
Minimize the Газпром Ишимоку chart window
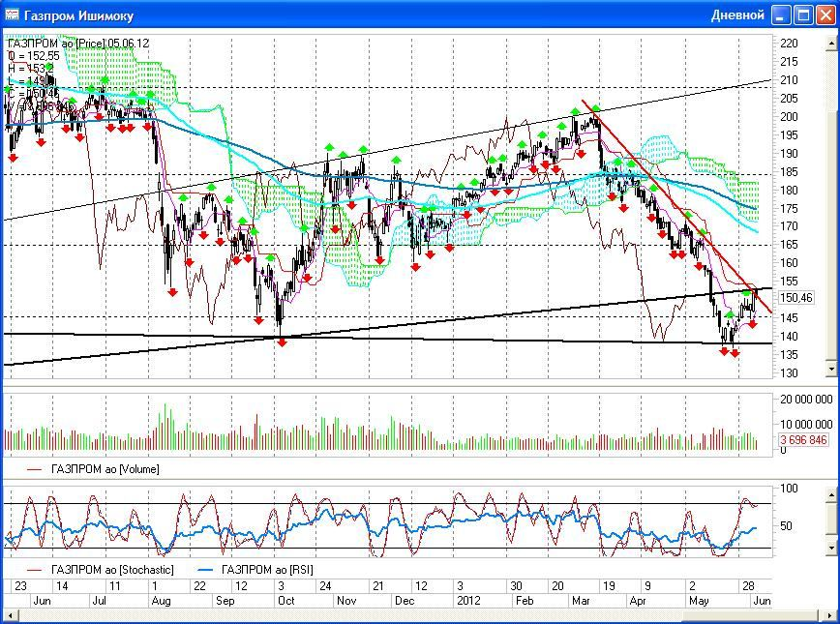781,15
